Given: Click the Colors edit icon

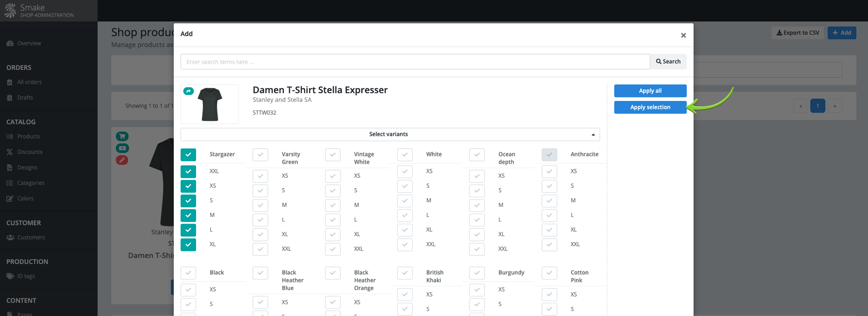Looking at the screenshot, I should point(10,199).
